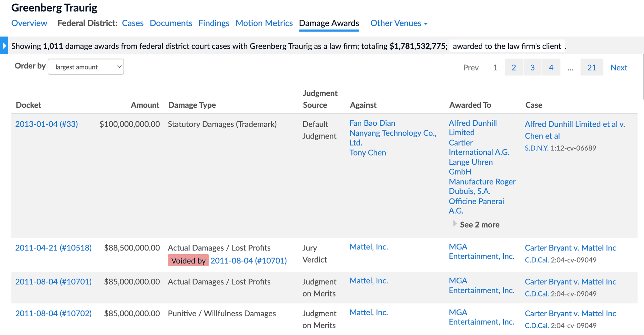Click the Amount column header
The height and width of the screenshot is (335, 644).
coord(145,105)
